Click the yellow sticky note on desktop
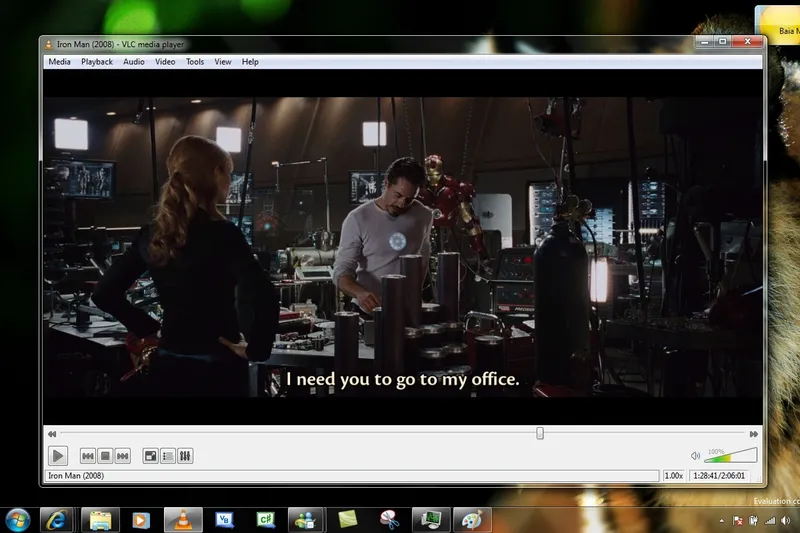 click(778, 24)
